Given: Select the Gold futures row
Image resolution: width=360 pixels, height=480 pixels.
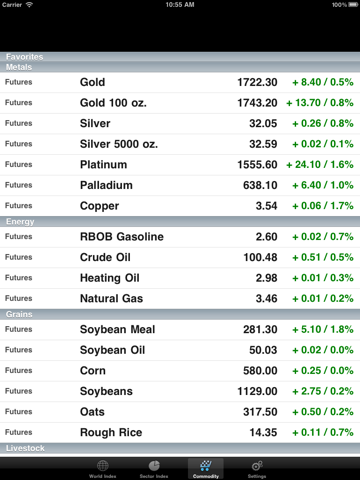Looking at the screenshot, I should (180, 82).
